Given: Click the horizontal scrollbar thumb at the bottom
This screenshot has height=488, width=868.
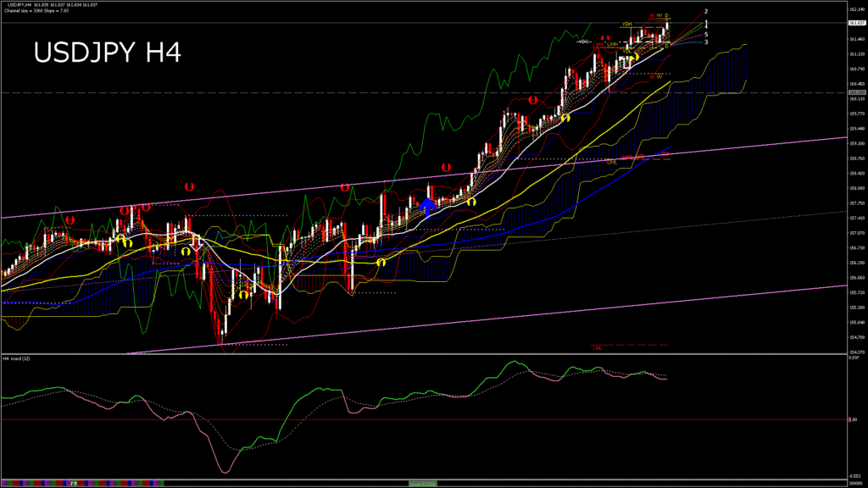Looking at the screenshot, I should [423, 484].
